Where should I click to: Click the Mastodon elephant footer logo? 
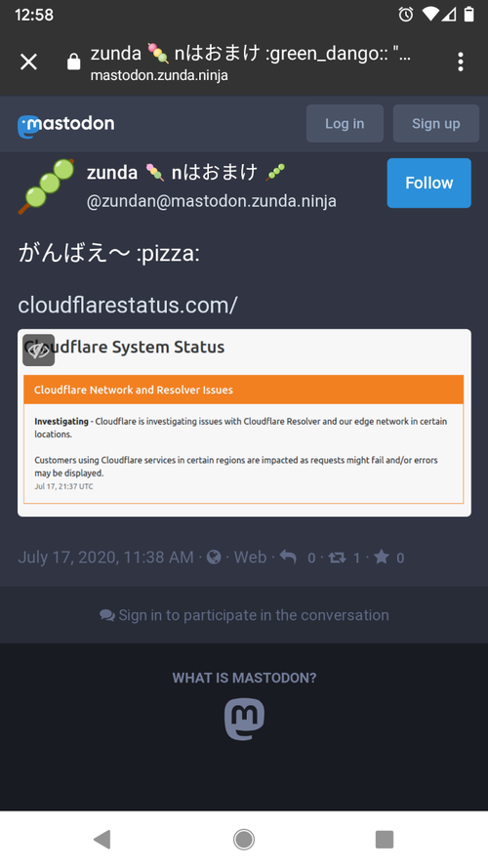click(245, 719)
